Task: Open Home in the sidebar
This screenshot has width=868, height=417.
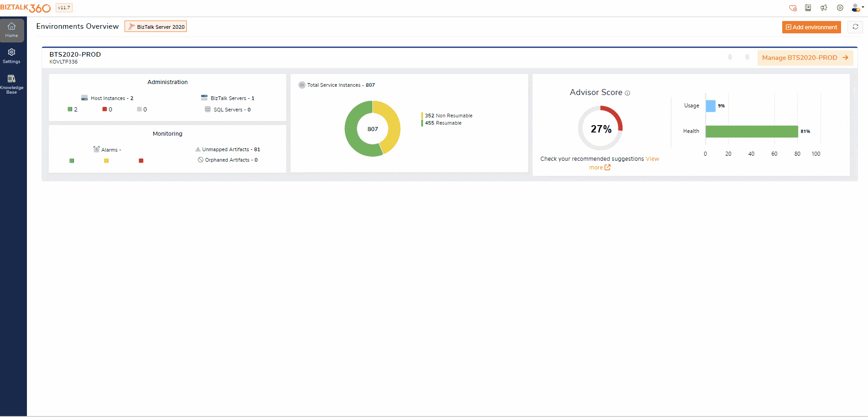Action: pos(12,30)
